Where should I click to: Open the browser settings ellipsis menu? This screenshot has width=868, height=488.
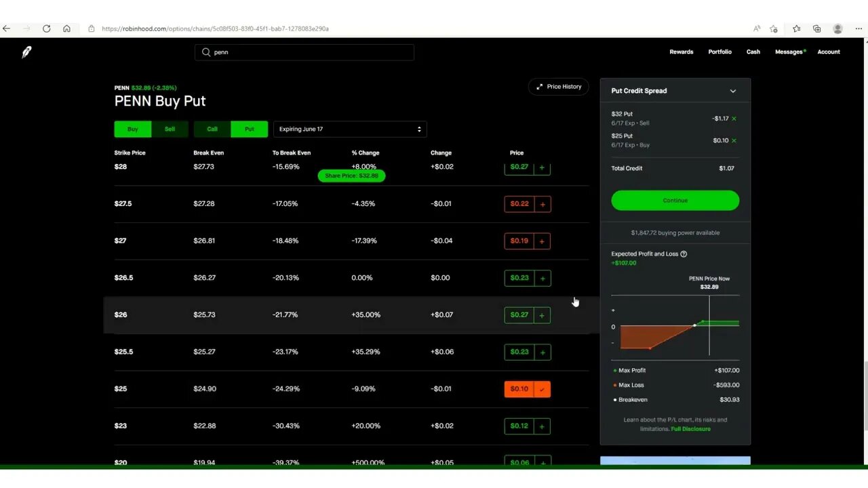[857, 28]
